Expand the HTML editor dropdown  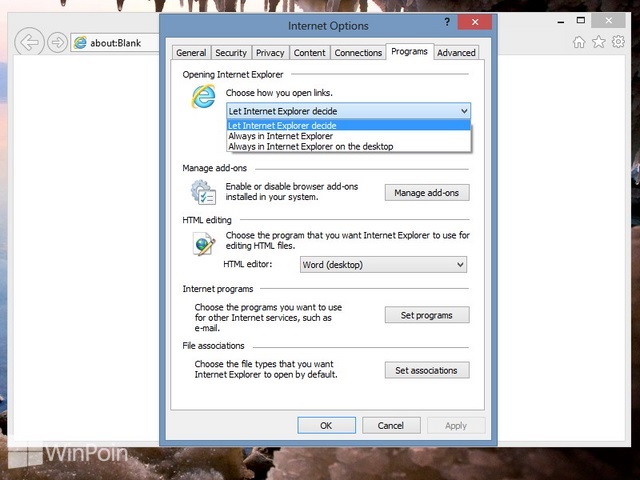383,264
